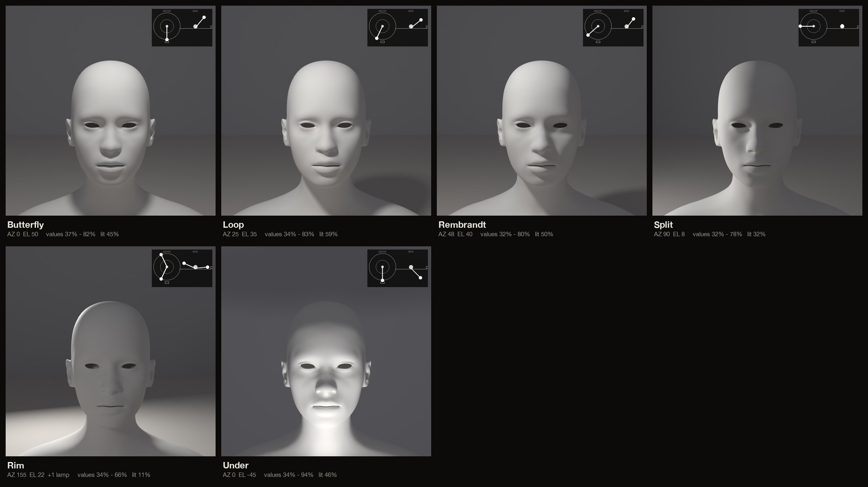Click the 'AZ 0 EL 50' angle text
Image resolution: width=868 pixels, height=487 pixels.
(23, 234)
